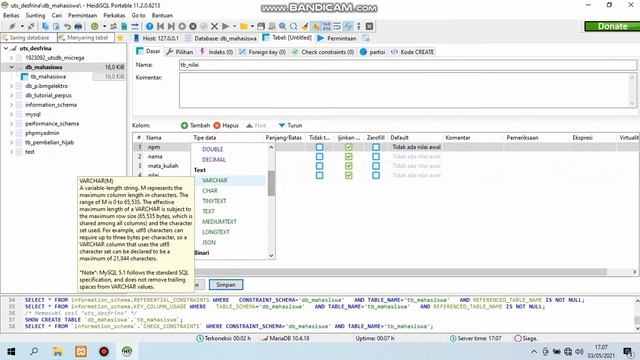Click the Komentar text area
Screen dimensions: 640x360
coord(407,90)
